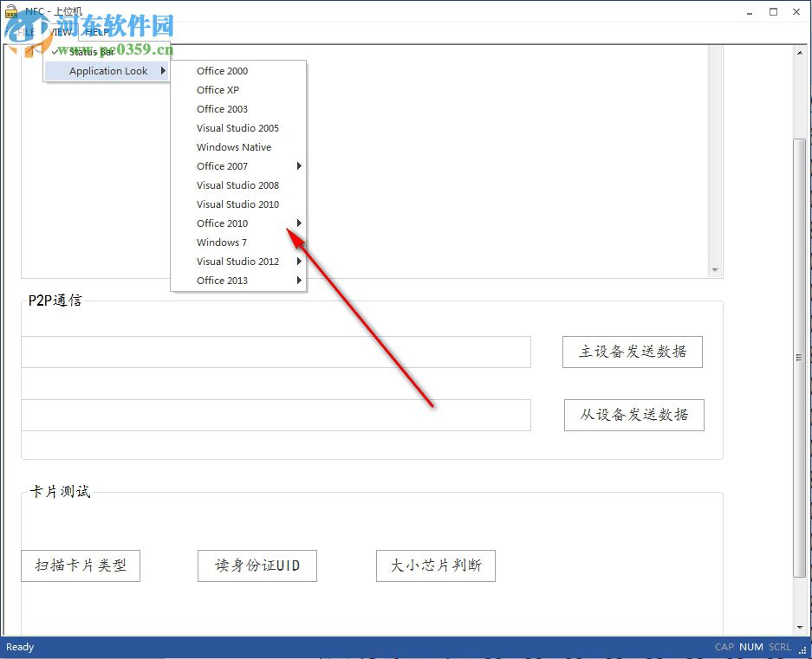
Task: Click the CAP indicator in status bar
Action: click(724, 647)
